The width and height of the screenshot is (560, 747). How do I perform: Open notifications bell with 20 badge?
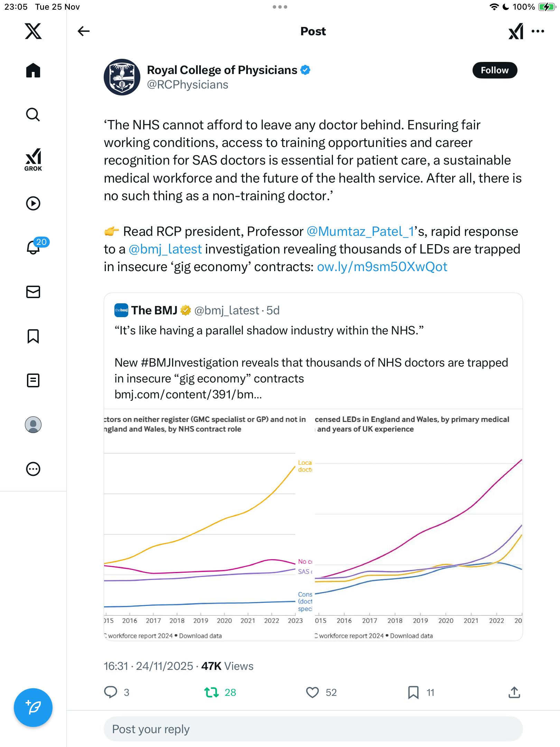point(34,247)
